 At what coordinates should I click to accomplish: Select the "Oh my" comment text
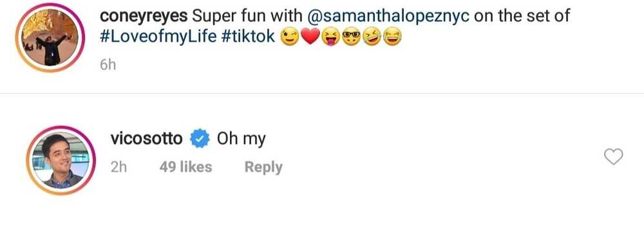tap(241, 140)
